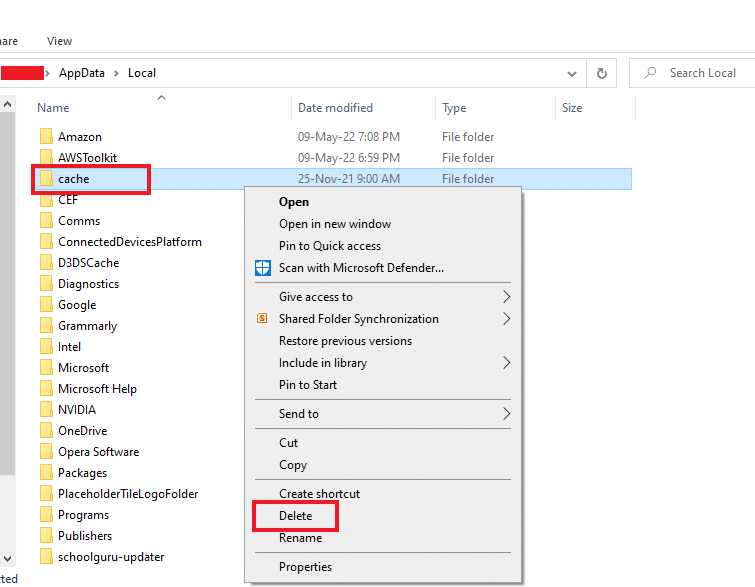The height and width of the screenshot is (587, 755).
Task: Expand the Include in library submenu arrow
Action: point(506,363)
